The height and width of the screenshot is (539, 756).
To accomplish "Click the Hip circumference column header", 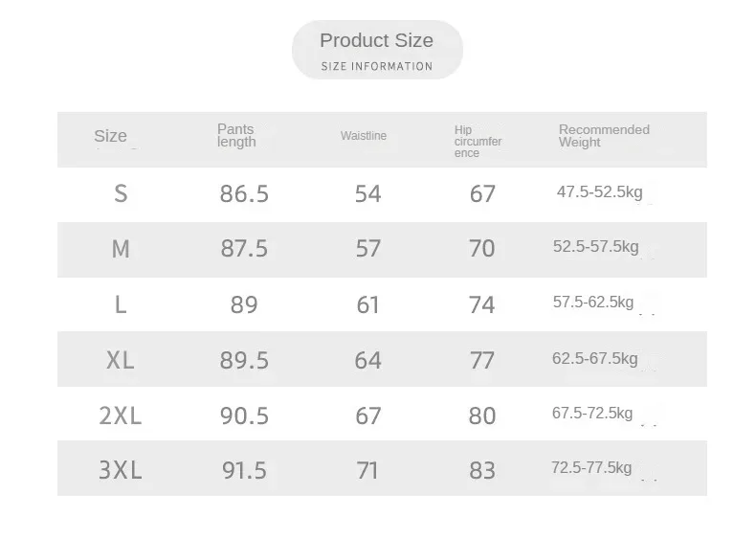I will click(x=478, y=142).
